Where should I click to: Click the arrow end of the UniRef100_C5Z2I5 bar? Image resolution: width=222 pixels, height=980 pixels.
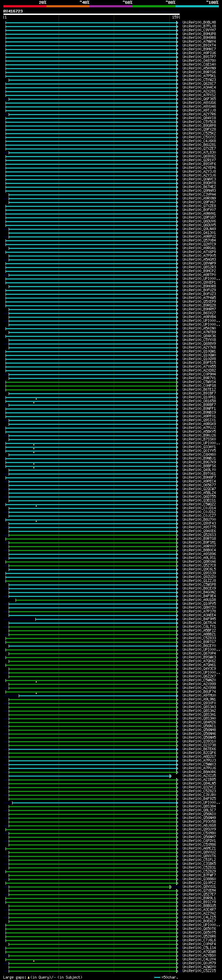tap(177, 971)
